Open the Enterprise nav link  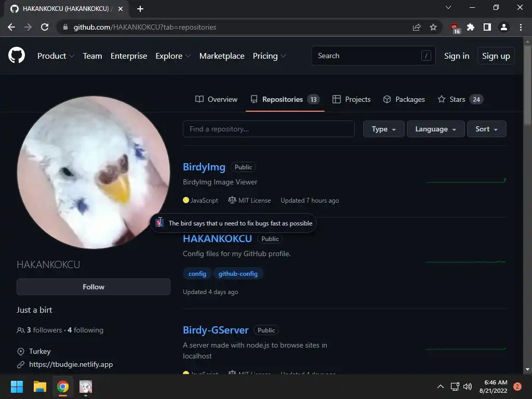point(129,56)
